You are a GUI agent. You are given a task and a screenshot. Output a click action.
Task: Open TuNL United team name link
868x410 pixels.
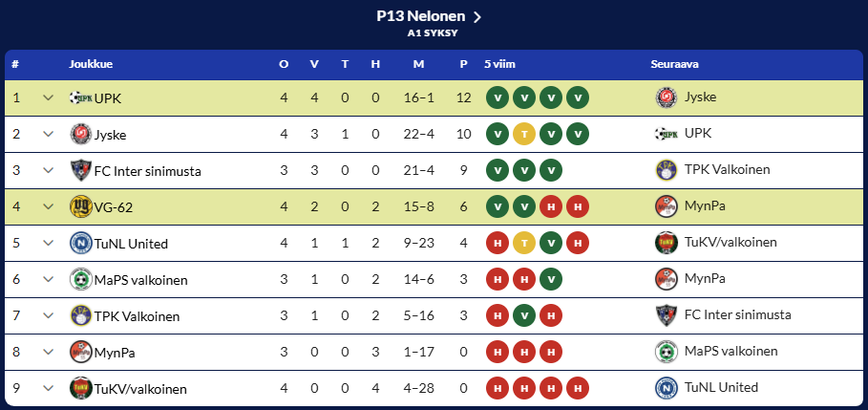click(x=131, y=244)
